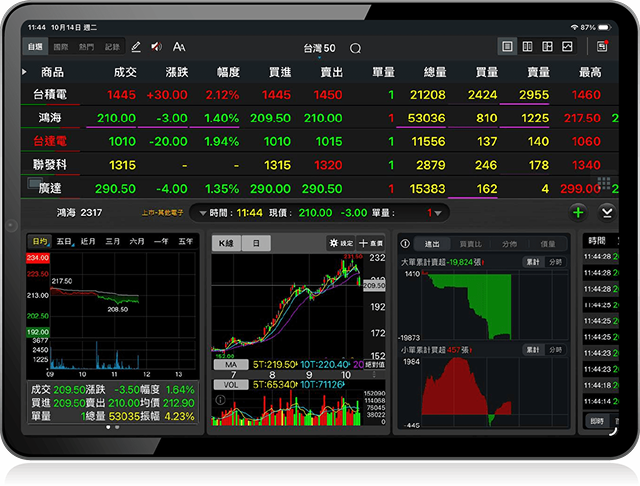The image size is (640, 486).
Task: Expand the arrow left of 商品 header
Action: click(x=24, y=72)
